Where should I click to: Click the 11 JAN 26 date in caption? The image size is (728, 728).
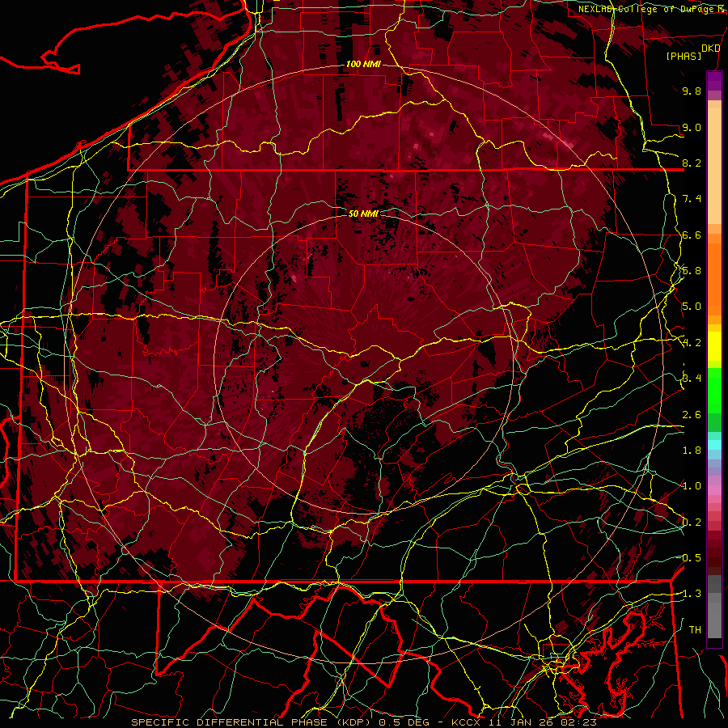click(523, 722)
